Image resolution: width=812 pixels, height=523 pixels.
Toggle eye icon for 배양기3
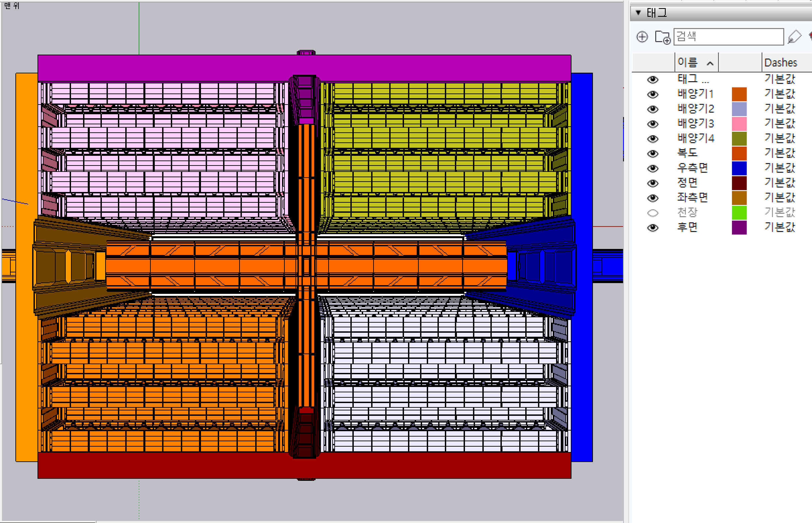point(653,124)
